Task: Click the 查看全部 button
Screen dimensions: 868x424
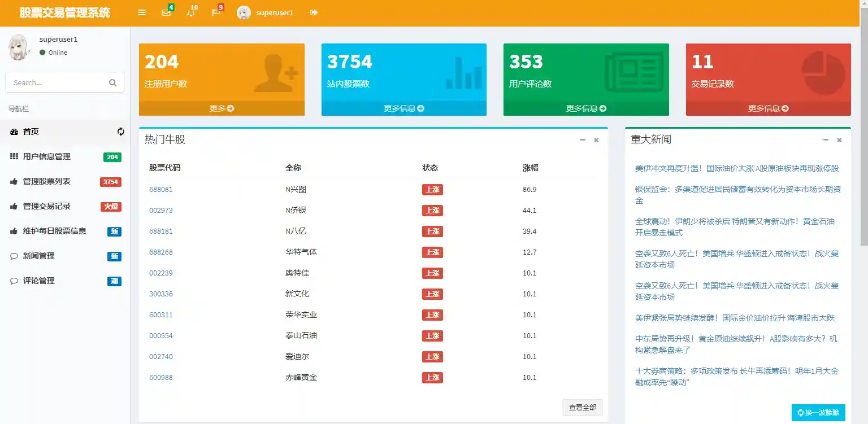Action: pos(582,407)
